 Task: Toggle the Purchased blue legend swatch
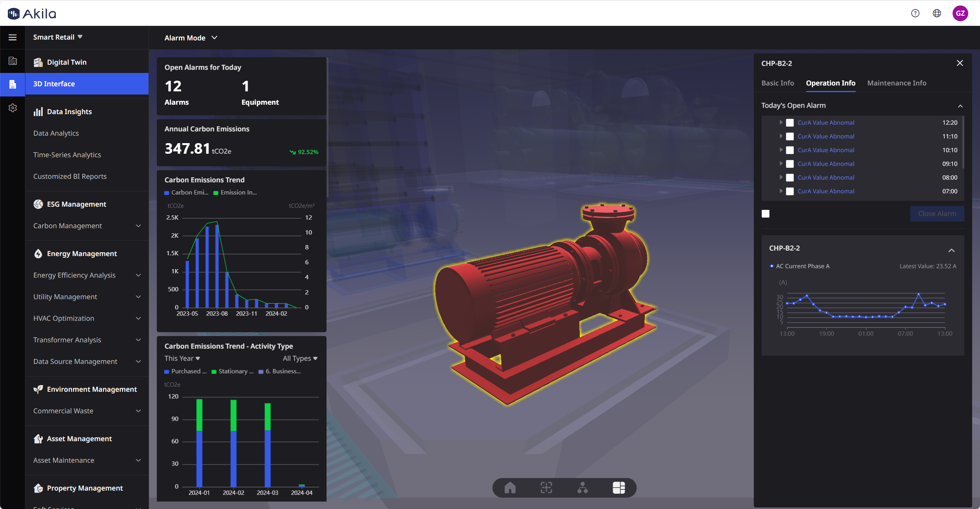(167, 372)
